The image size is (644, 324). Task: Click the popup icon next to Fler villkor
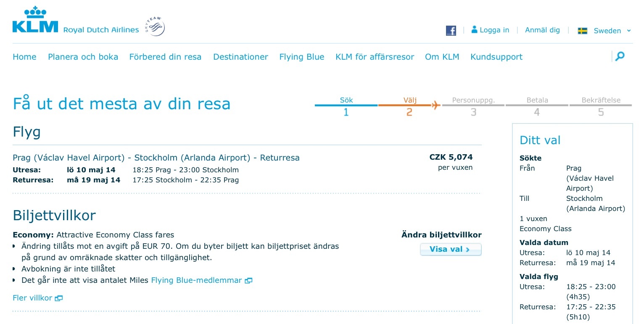pyautogui.click(x=59, y=298)
